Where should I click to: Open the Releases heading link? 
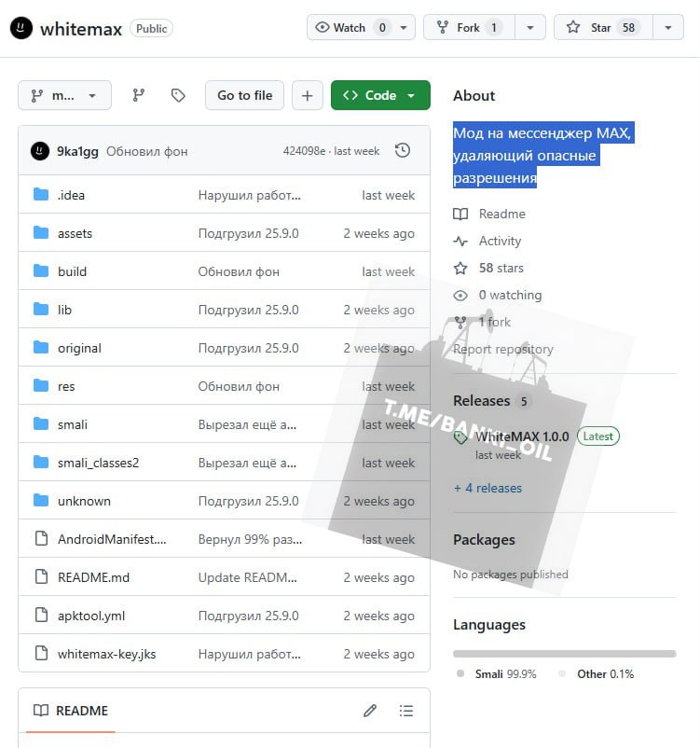point(482,401)
